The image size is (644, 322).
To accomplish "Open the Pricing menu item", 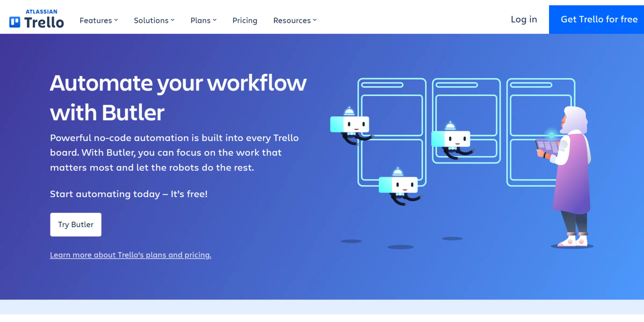I will 245,20.
